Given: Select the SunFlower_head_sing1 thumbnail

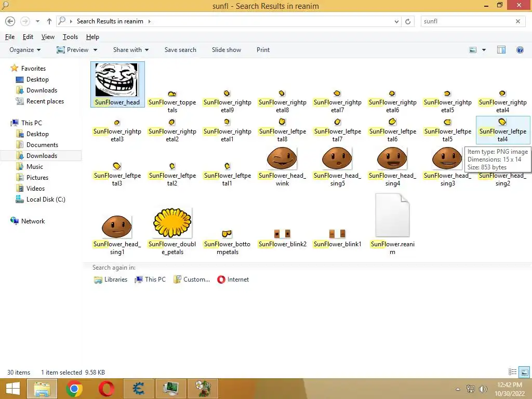Looking at the screenshot, I should tap(117, 227).
